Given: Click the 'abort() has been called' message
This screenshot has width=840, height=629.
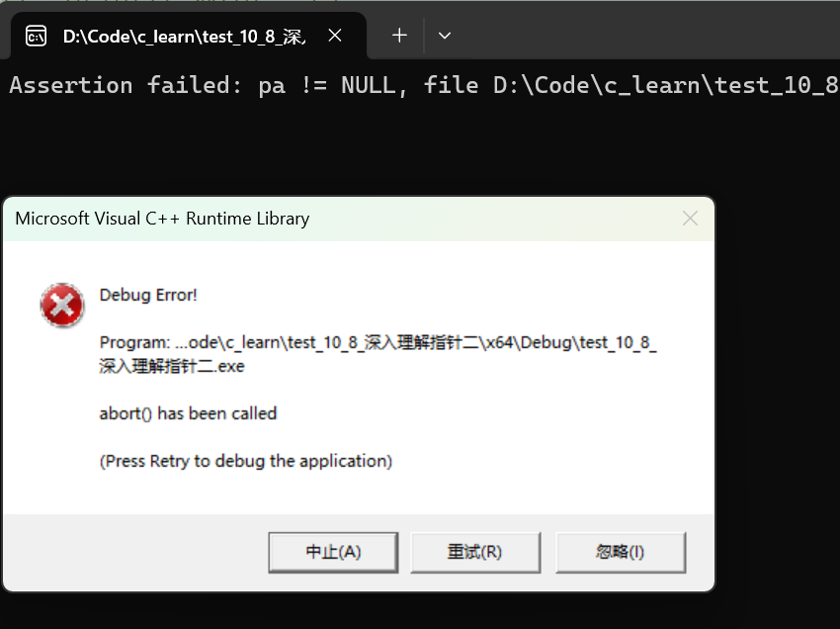Looking at the screenshot, I should [x=188, y=413].
